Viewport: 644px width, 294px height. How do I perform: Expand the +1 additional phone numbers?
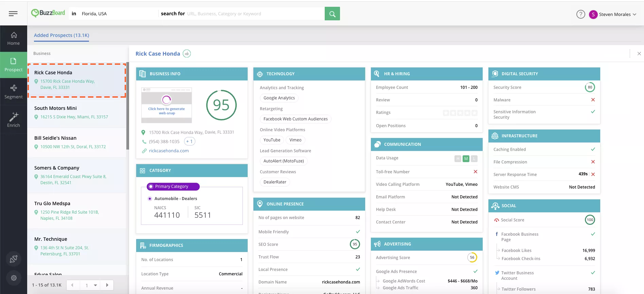point(190,141)
